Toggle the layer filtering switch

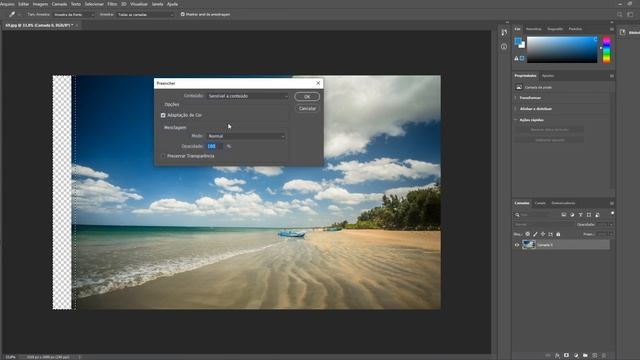click(612, 214)
